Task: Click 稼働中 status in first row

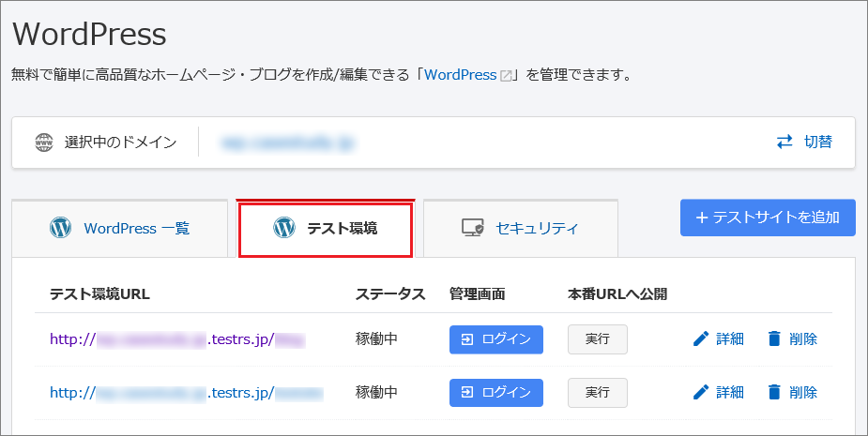Action: [376, 338]
